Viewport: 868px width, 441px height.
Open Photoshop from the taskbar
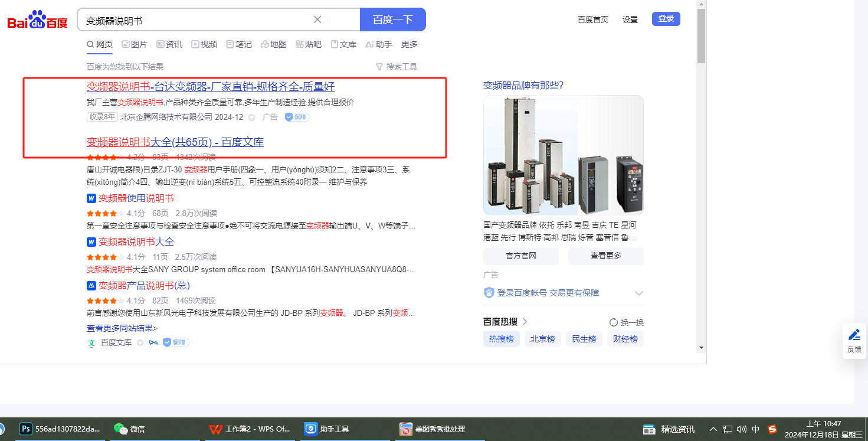pos(25,429)
